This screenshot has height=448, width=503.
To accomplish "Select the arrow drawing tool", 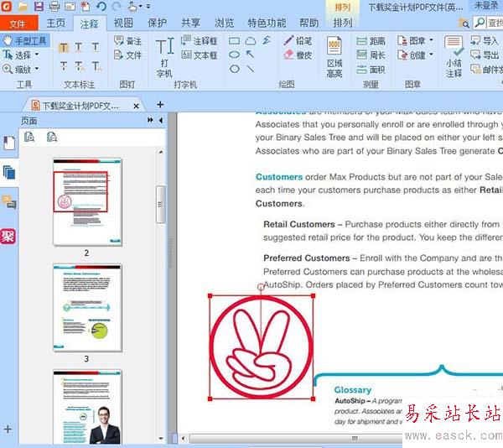I will 250,55.
